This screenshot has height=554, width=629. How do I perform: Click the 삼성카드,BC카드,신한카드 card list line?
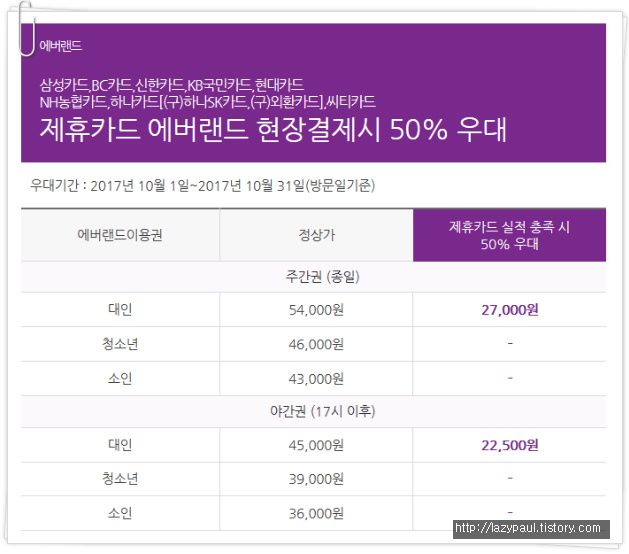[172, 85]
